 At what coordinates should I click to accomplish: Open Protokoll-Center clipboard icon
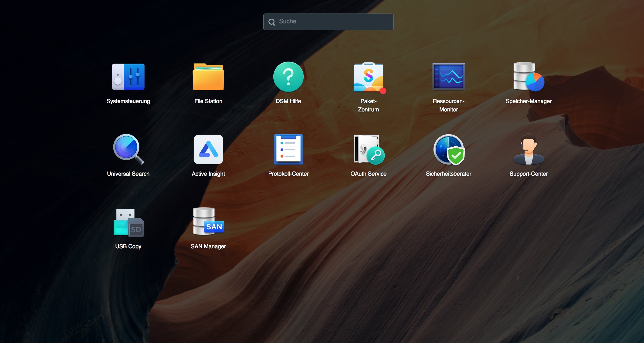tap(288, 149)
